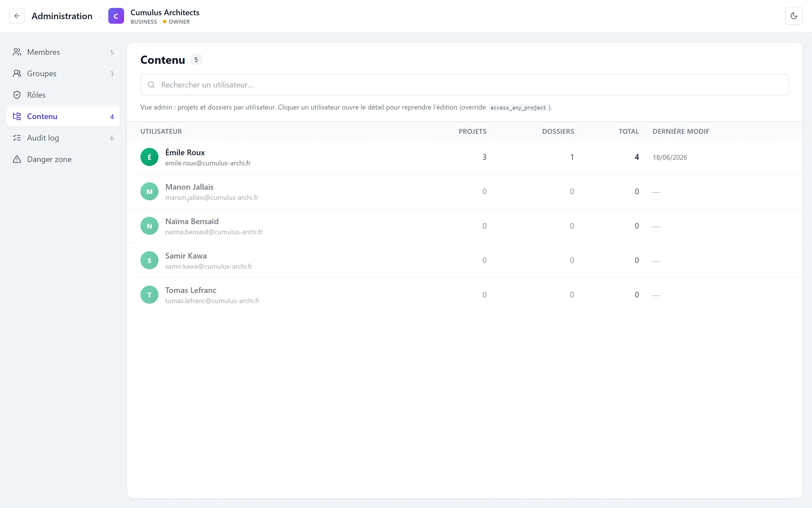Click the back arrow button

pos(17,16)
